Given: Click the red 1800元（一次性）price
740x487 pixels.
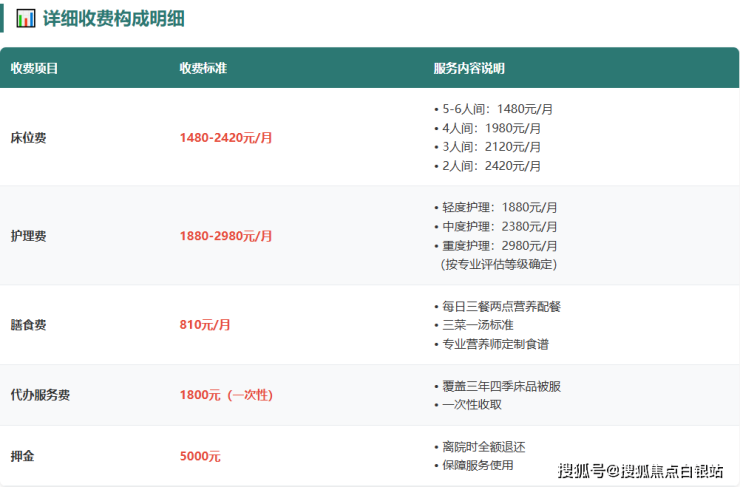Looking at the screenshot, I should [x=226, y=395].
